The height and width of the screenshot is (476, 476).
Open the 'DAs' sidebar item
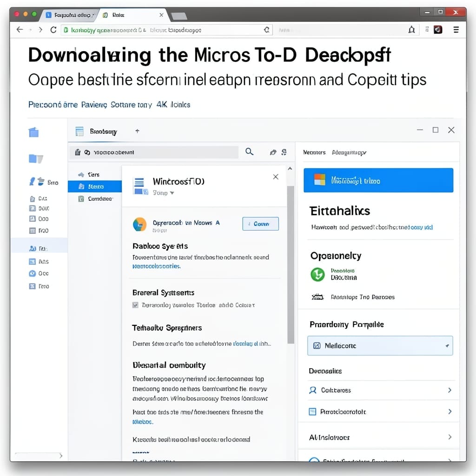coord(38,199)
